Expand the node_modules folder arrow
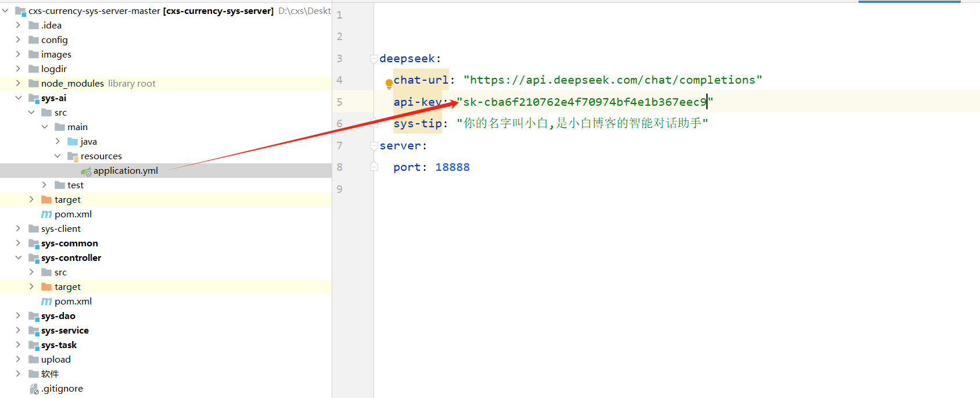Screen dimensions: 980x398 [x=18, y=83]
